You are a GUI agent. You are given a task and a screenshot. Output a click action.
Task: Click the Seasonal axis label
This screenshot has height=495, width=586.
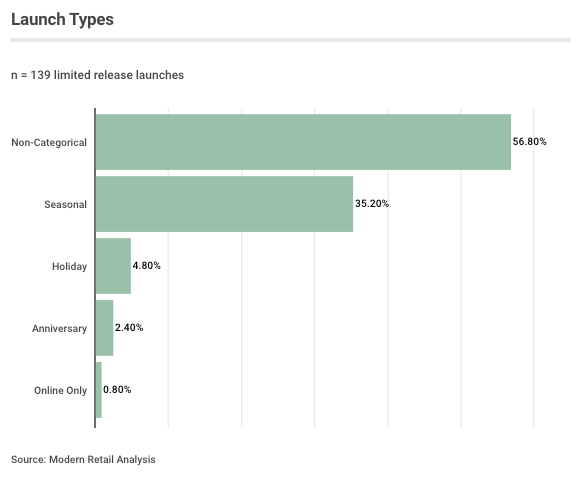[x=65, y=204]
